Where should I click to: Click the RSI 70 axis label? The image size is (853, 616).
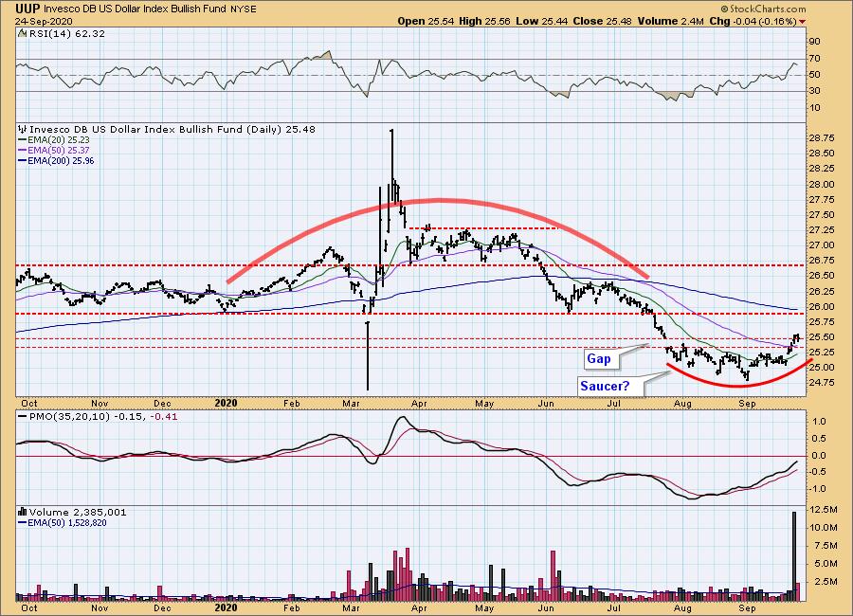coord(814,58)
